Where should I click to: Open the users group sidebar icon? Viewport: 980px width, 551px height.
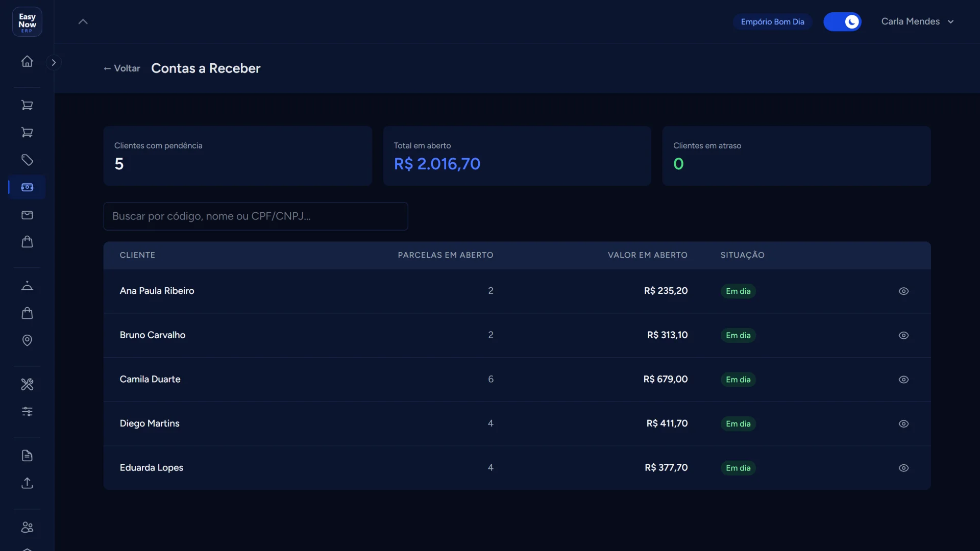click(x=27, y=527)
